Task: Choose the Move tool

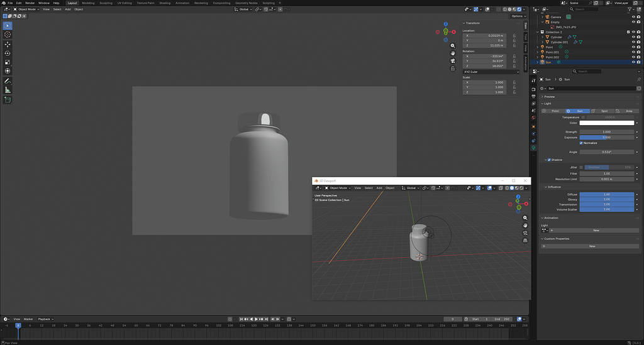Action: (x=8, y=45)
